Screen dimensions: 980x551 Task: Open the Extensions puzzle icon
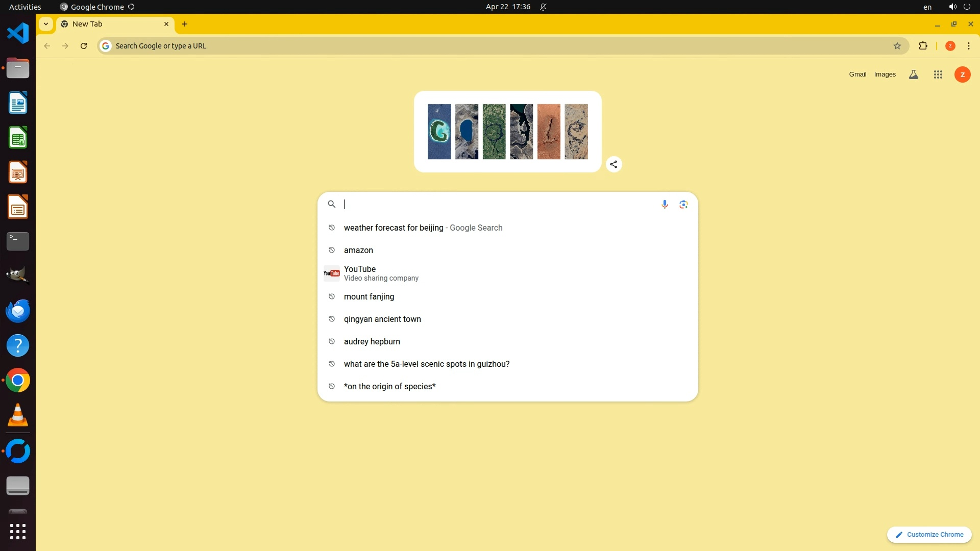pos(923,46)
